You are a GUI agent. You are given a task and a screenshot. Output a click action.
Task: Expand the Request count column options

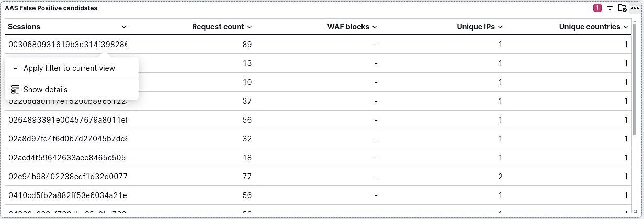(250, 27)
